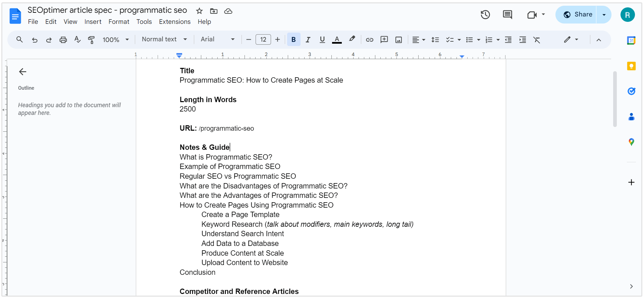The image size is (644, 299).
Task: Open the Insert menu
Action: coord(93,22)
